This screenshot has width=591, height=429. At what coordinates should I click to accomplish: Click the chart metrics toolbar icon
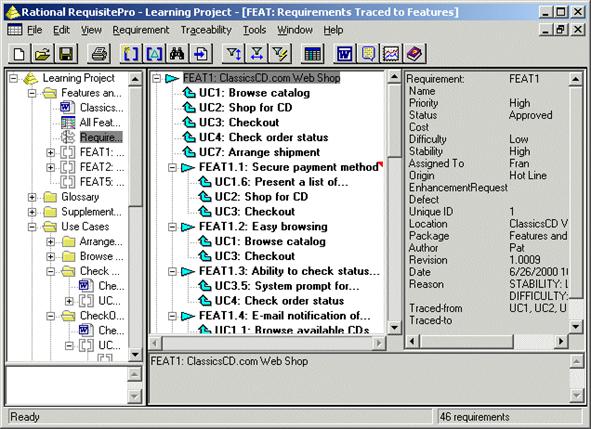coord(391,54)
